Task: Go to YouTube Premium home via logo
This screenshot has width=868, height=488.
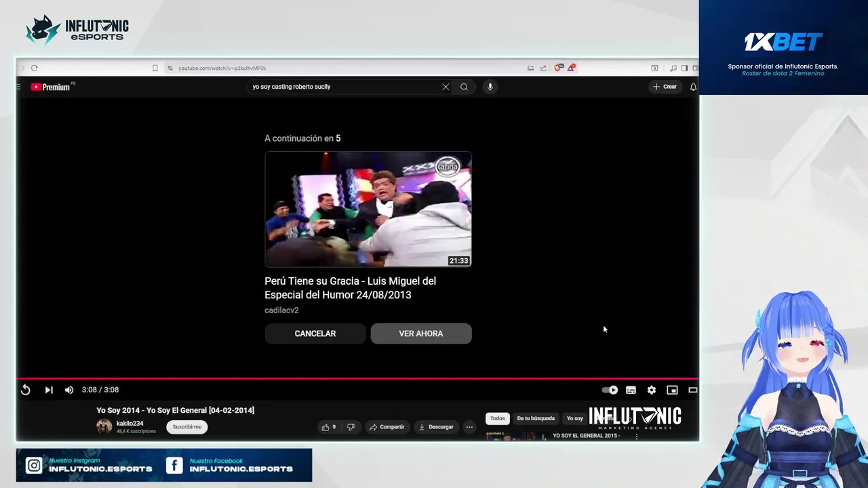Action: [x=52, y=87]
